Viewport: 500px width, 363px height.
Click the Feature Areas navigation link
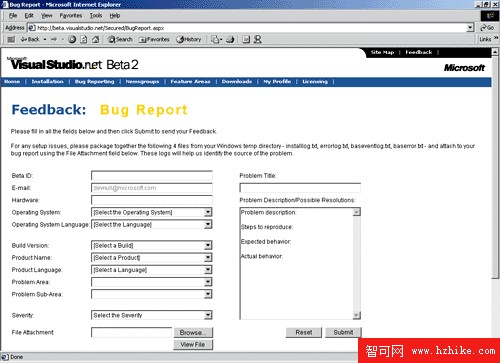[x=190, y=82]
